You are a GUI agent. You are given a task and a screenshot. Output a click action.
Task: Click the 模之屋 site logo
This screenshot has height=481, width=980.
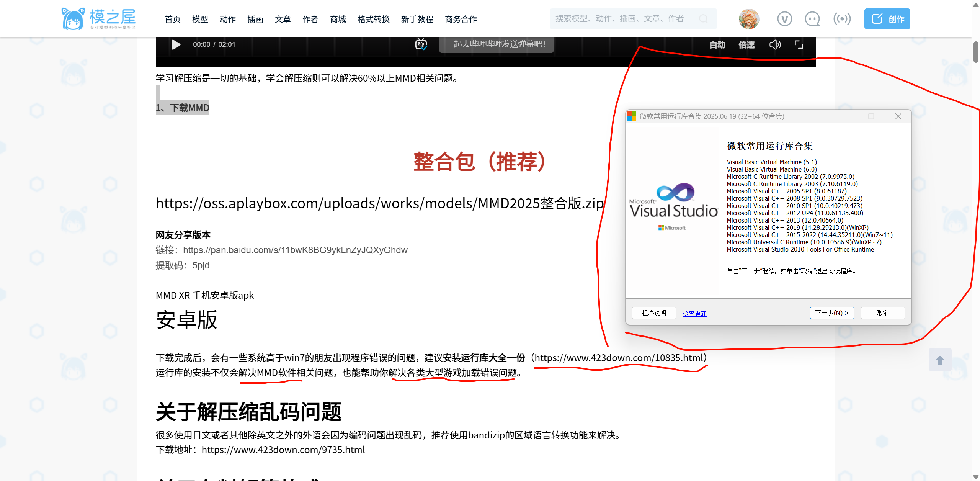point(98,19)
